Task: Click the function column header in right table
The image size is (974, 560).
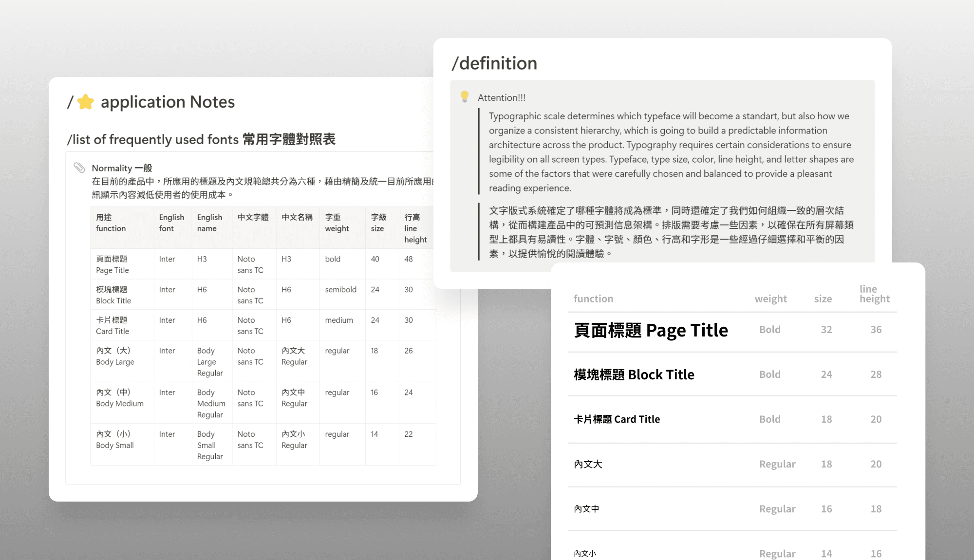Action: point(593,299)
